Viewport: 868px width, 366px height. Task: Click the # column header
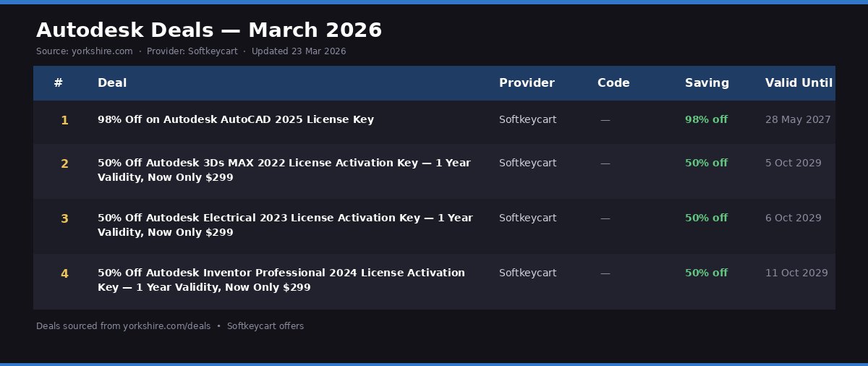59,83
